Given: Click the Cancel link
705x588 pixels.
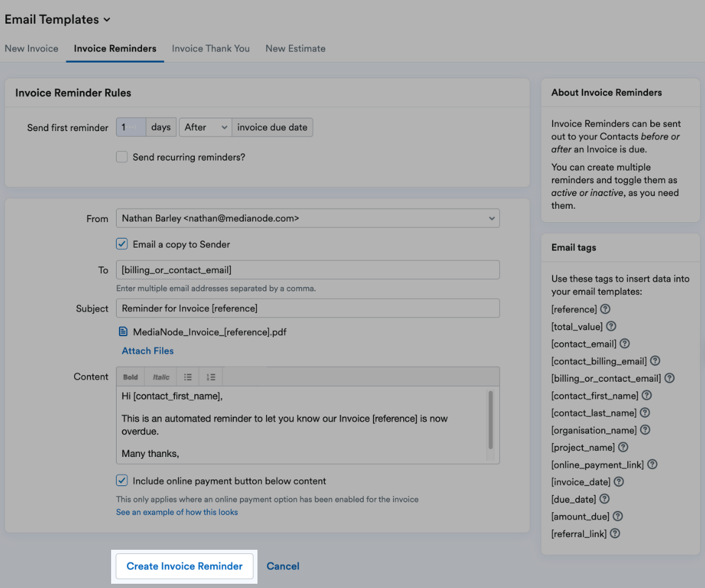Looking at the screenshot, I should pos(283,566).
